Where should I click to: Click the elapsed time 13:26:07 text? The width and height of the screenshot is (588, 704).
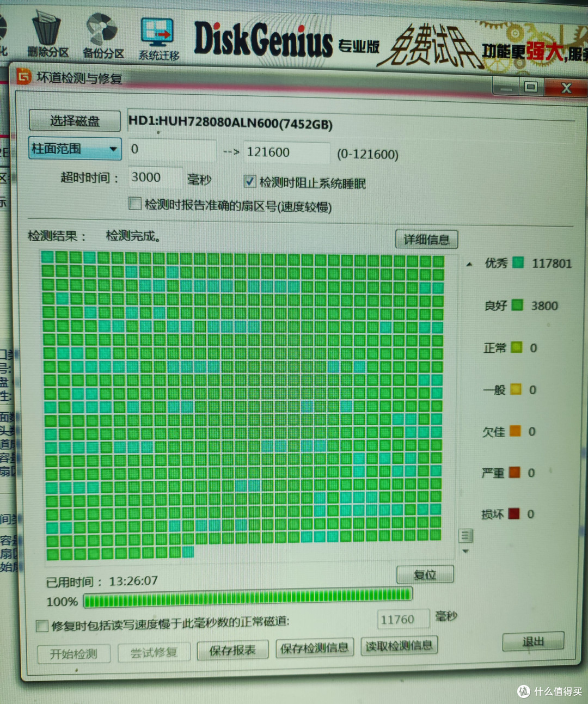coord(133,581)
